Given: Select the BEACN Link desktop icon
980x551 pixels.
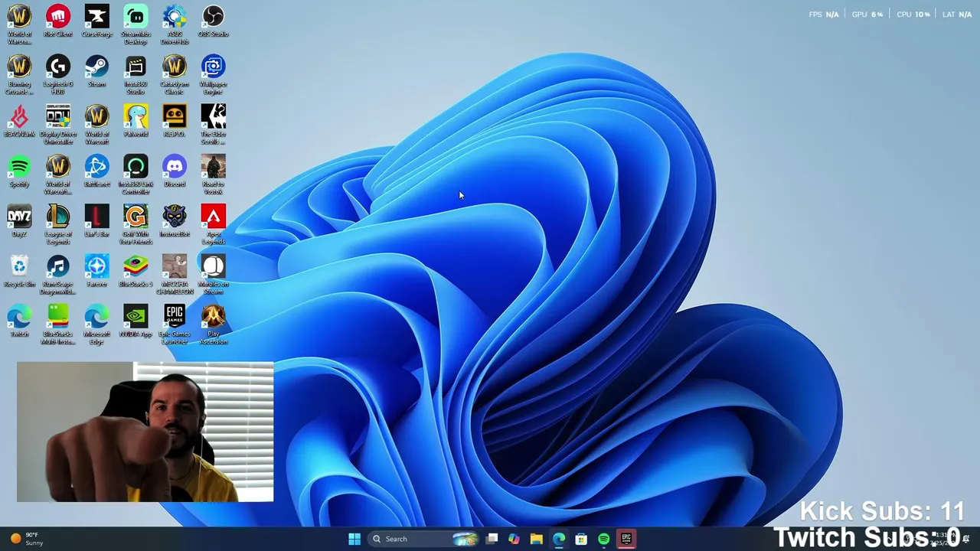Looking at the screenshot, I should coord(19,122).
